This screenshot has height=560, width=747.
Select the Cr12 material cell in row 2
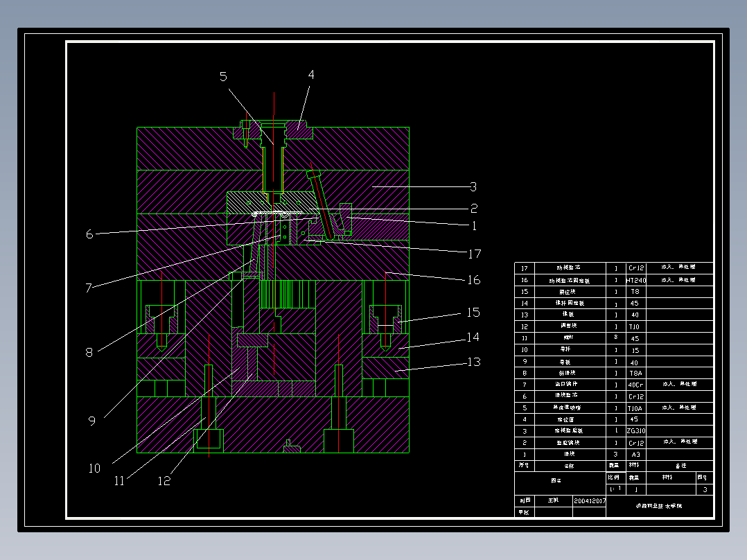pos(636,443)
